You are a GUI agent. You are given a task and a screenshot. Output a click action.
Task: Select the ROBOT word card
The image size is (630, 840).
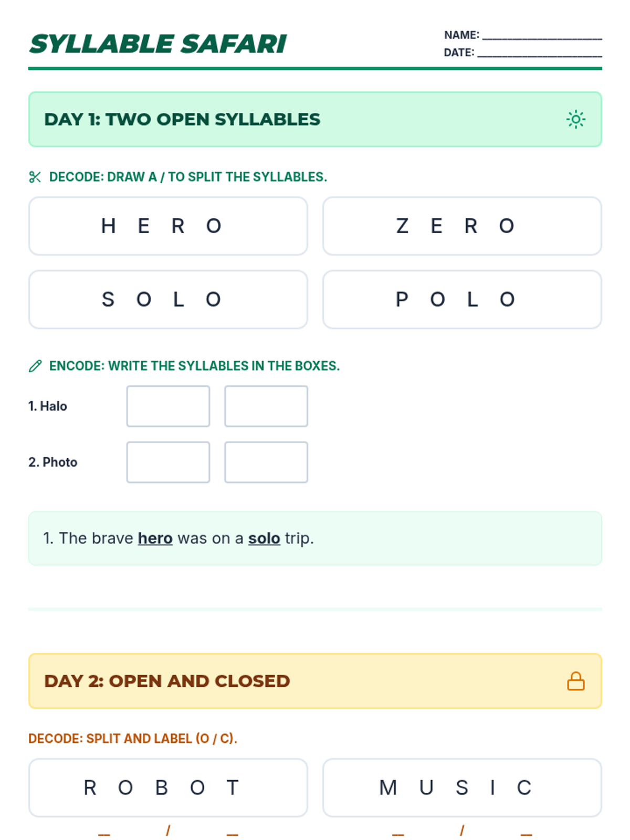pos(168,787)
